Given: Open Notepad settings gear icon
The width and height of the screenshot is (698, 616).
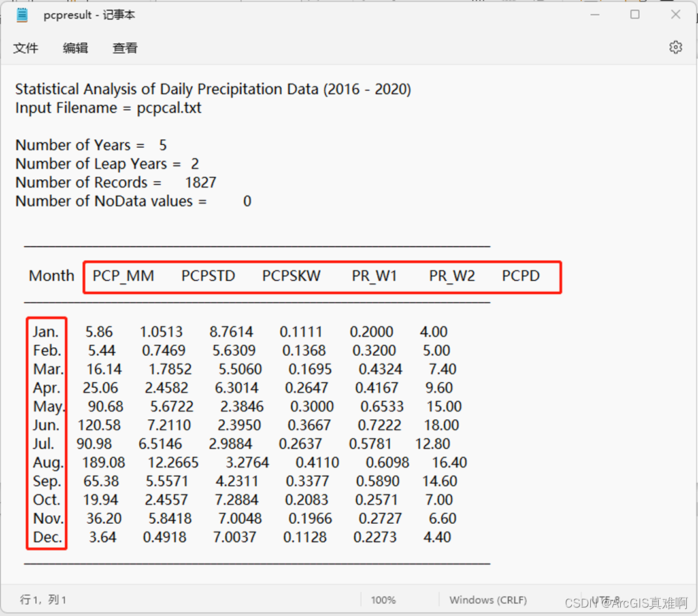Looking at the screenshot, I should (675, 47).
